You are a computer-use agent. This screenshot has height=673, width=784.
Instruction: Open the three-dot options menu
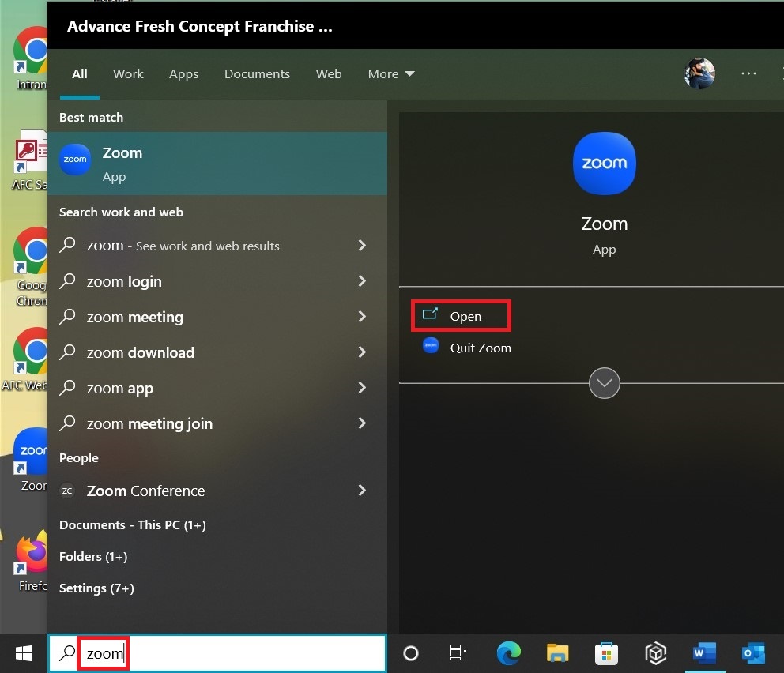coord(748,73)
